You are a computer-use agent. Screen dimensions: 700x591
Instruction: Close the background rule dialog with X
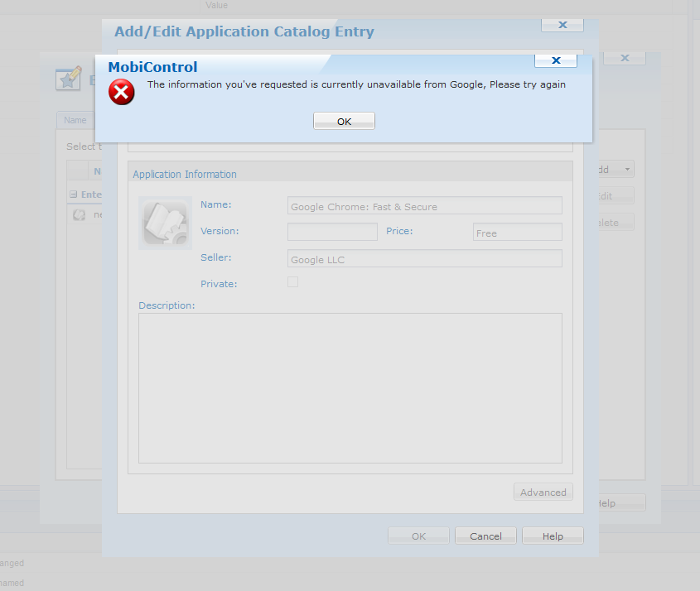coord(625,58)
